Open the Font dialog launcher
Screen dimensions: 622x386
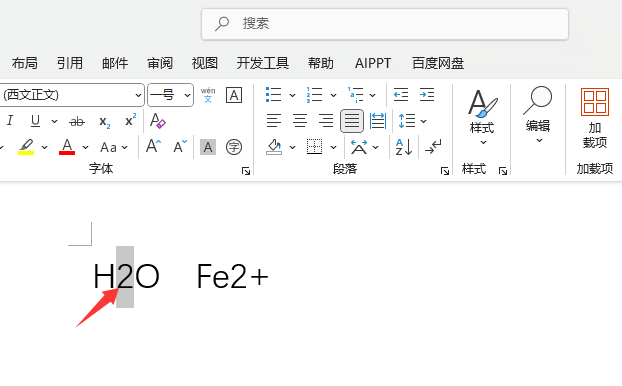tap(246, 171)
